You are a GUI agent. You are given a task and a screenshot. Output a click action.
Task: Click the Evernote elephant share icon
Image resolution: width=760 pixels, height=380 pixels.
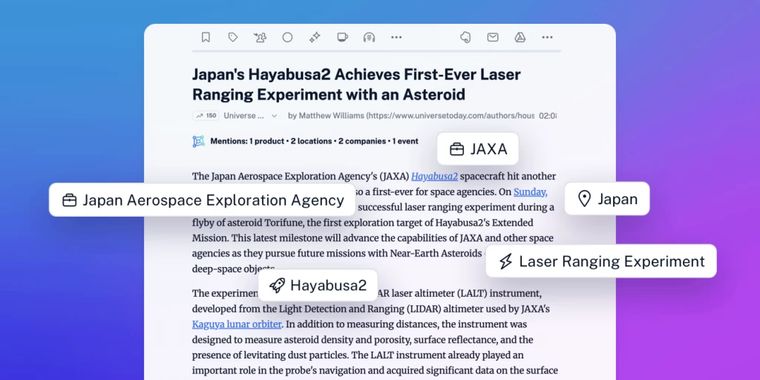tap(465, 37)
